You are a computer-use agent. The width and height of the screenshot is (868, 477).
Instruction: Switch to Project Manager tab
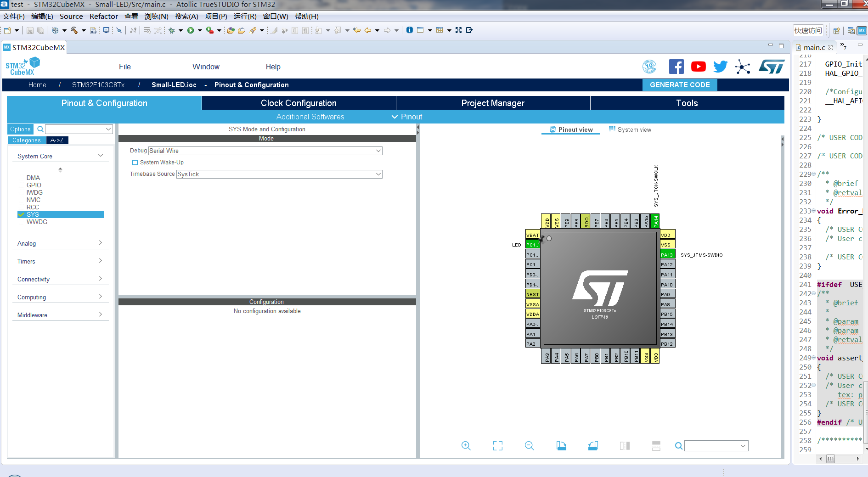(x=493, y=103)
